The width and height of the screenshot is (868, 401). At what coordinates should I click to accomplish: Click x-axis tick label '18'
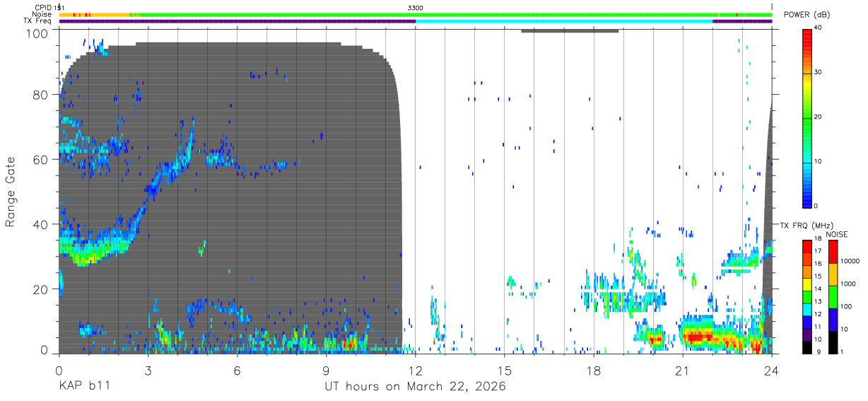coord(593,370)
